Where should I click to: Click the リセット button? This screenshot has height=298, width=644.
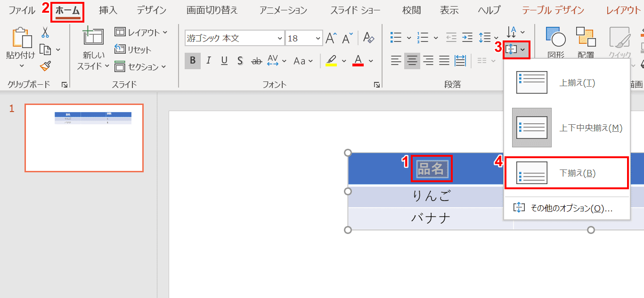click(x=133, y=50)
